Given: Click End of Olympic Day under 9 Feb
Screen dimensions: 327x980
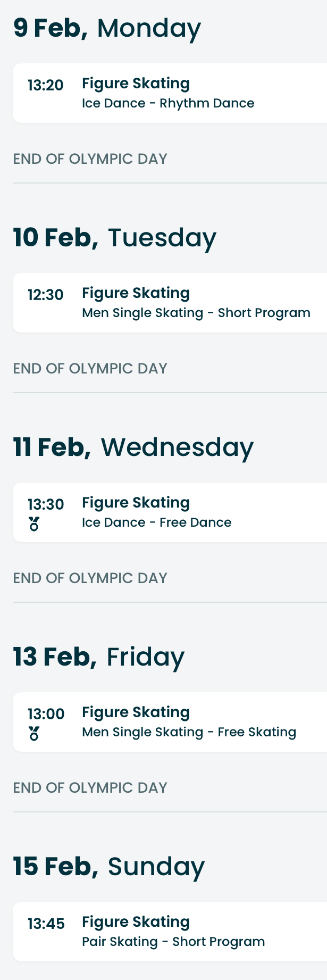Looking at the screenshot, I should pos(90,159).
